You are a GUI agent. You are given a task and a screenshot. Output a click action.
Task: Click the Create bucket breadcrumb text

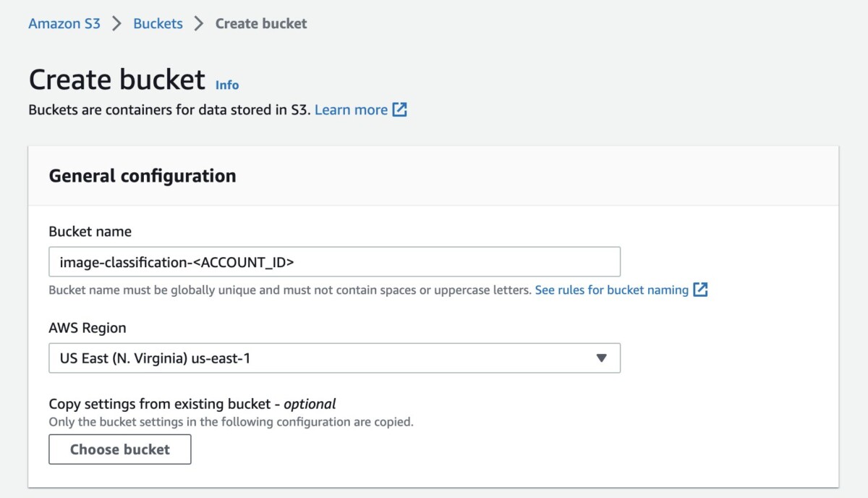[x=261, y=23]
